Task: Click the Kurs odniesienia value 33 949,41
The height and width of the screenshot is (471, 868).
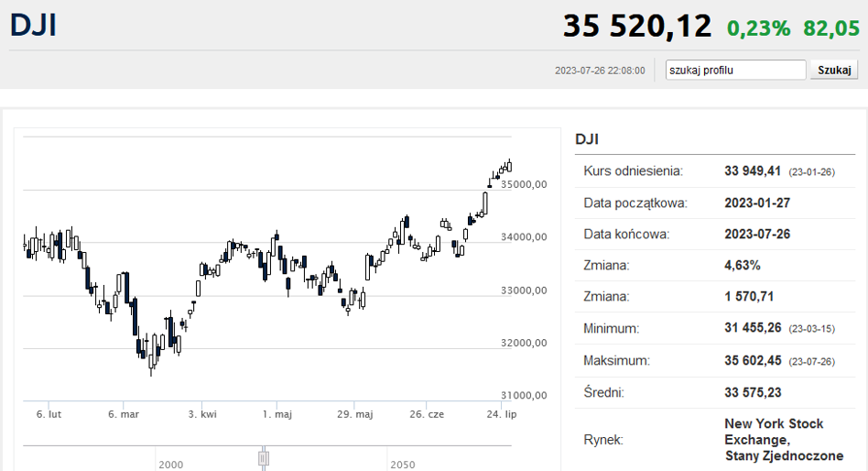Action: (x=753, y=171)
